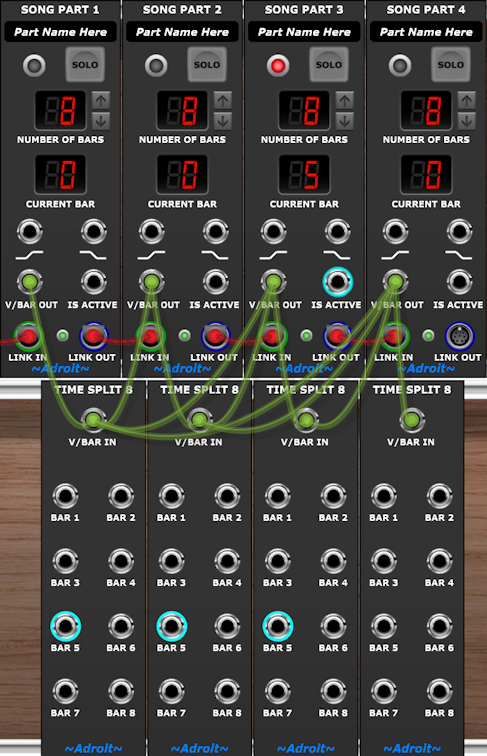Click the Adroit logo on Song Part 3
This screenshot has height=756, width=487.
click(304, 369)
